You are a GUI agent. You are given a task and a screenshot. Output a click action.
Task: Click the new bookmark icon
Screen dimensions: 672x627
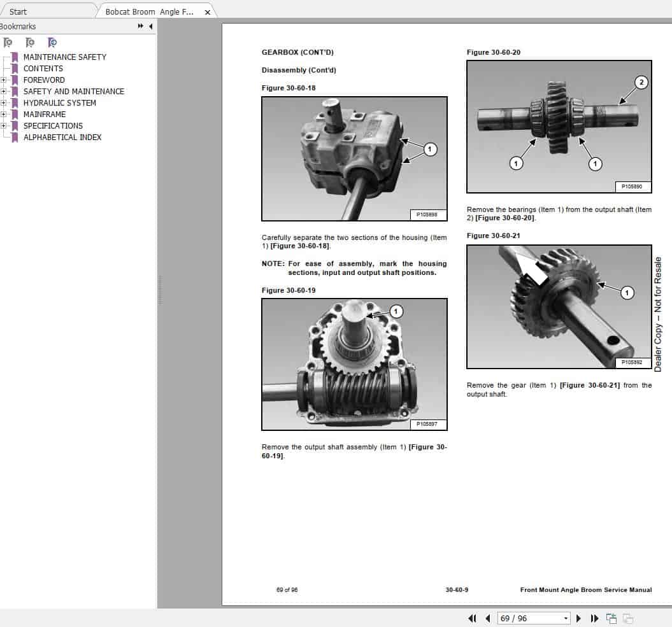(x=29, y=43)
